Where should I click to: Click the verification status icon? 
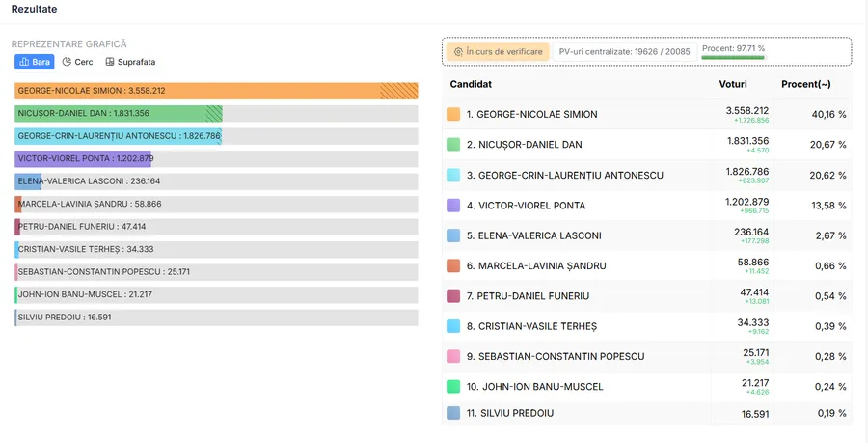(x=458, y=51)
